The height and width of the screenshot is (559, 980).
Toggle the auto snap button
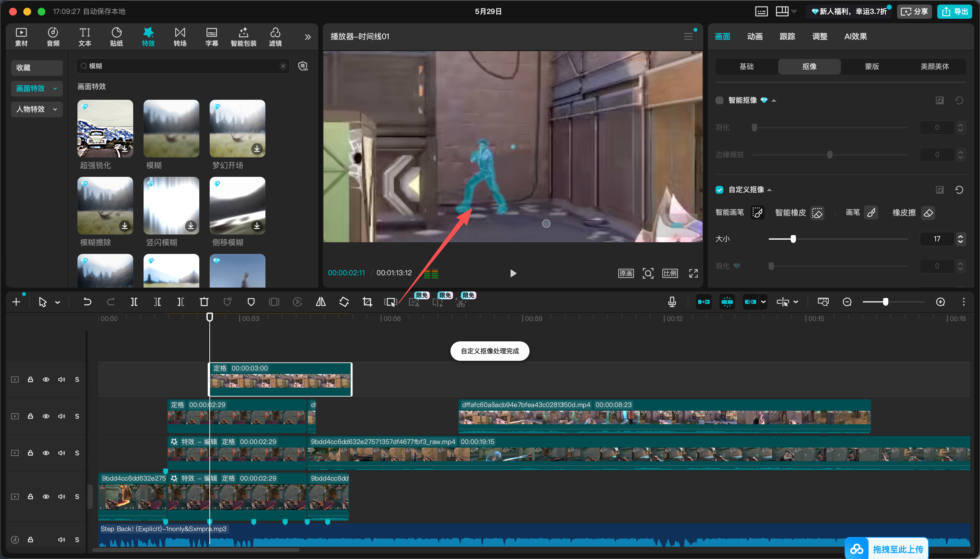[x=727, y=302]
